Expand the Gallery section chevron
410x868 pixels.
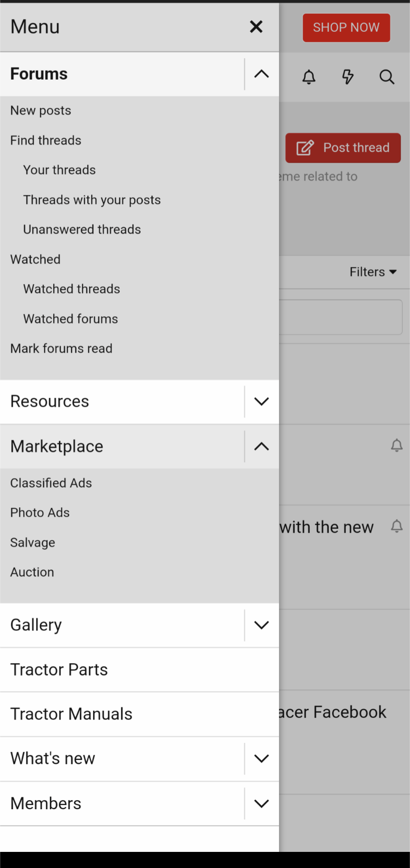pos(261,625)
